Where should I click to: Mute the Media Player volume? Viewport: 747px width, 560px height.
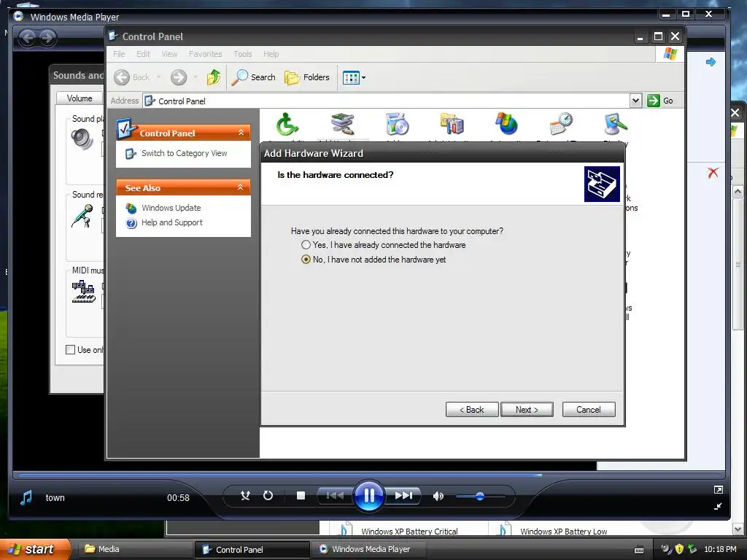(438, 496)
